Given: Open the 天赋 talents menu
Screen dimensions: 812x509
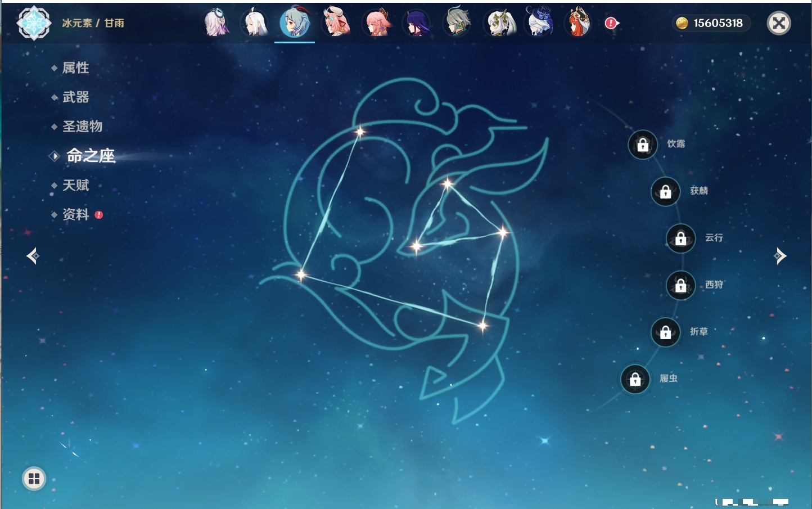Looking at the screenshot, I should click(x=75, y=185).
